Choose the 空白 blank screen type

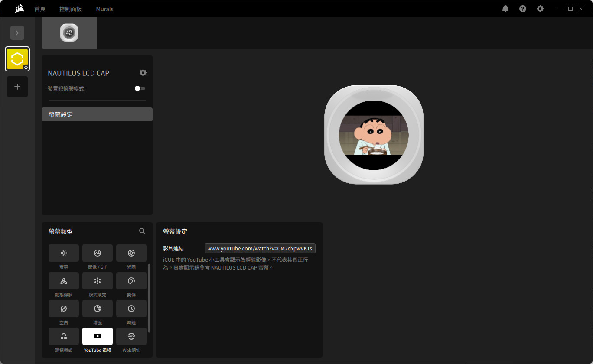pos(64,309)
